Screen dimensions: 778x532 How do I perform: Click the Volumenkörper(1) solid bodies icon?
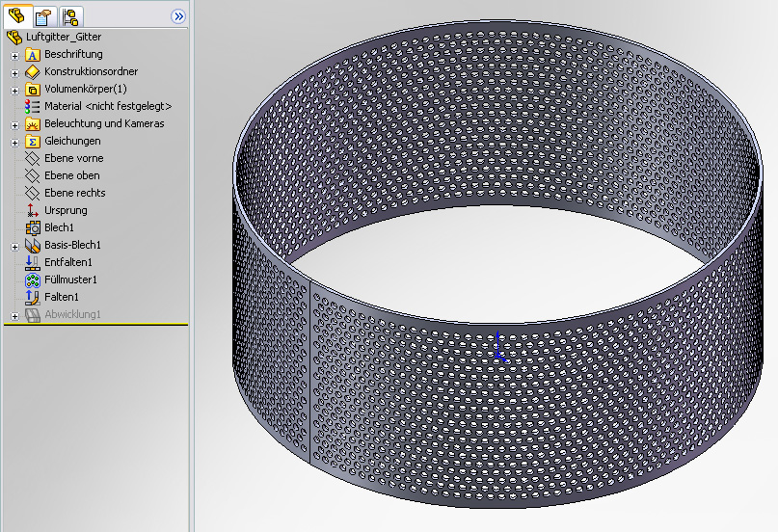[32, 90]
